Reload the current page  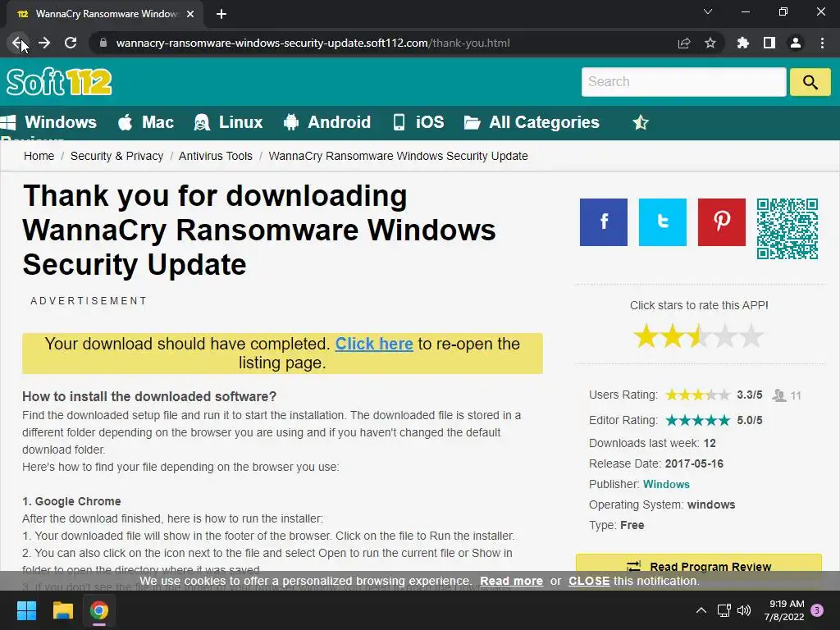[x=71, y=43]
